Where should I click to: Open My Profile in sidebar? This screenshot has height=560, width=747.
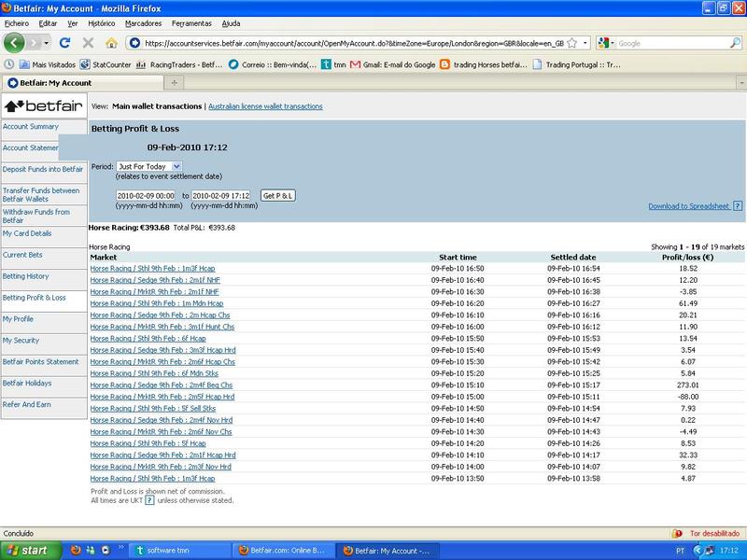(x=18, y=318)
